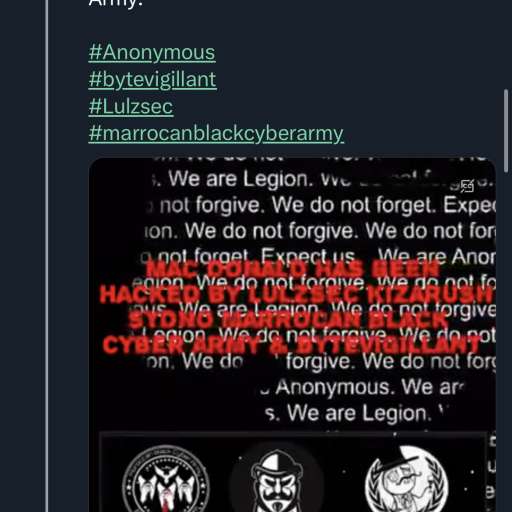Image resolution: width=512 pixels, height=512 pixels.
Task: Click the red 'CYBER ARMY & BYTEVIGILLANT' line
Action: tap(291, 345)
